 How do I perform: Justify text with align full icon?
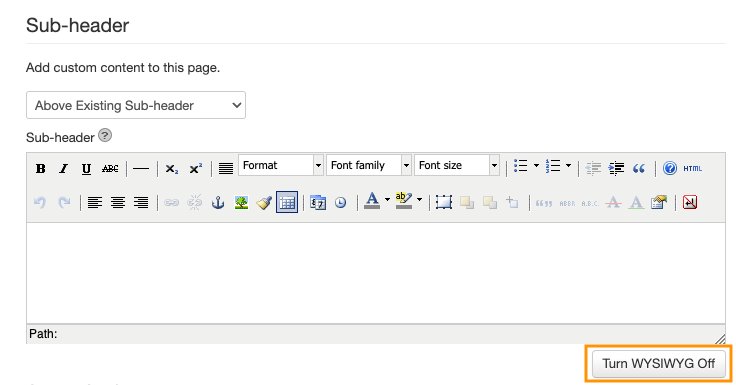(226, 169)
